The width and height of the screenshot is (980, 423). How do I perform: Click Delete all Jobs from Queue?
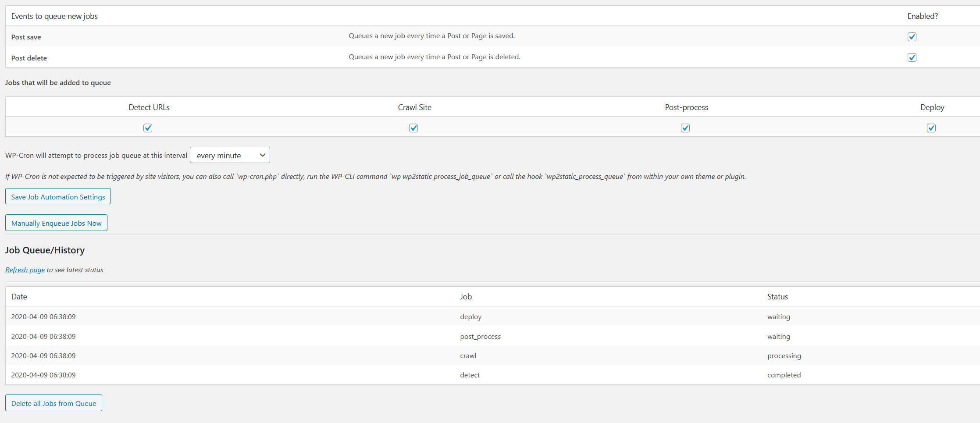[53, 403]
